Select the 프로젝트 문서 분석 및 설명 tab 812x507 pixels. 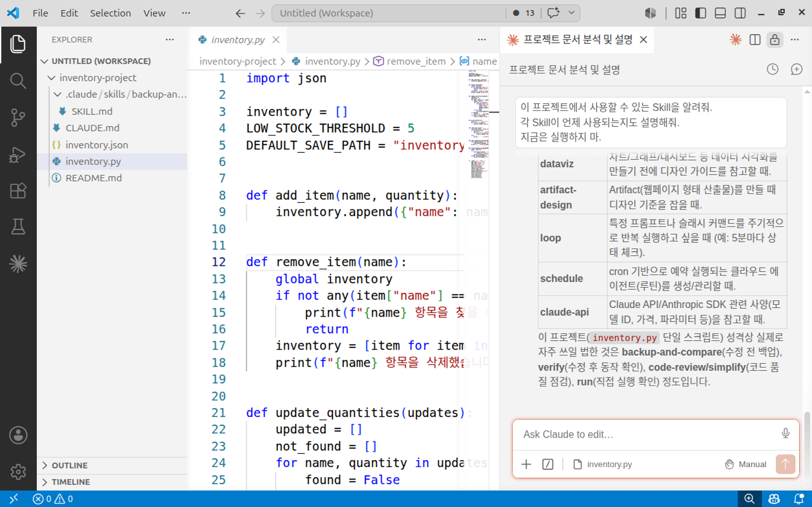pyautogui.click(x=578, y=39)
